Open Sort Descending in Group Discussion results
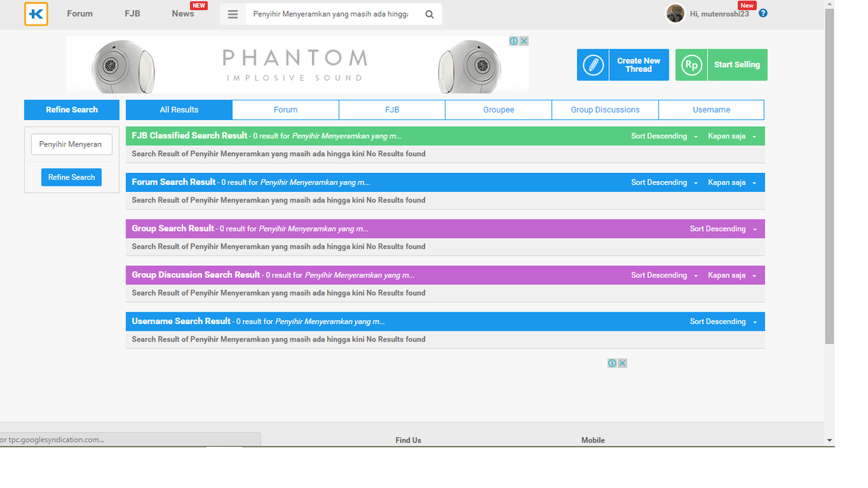This screenshot has width=868, height=488. point(664,275)
